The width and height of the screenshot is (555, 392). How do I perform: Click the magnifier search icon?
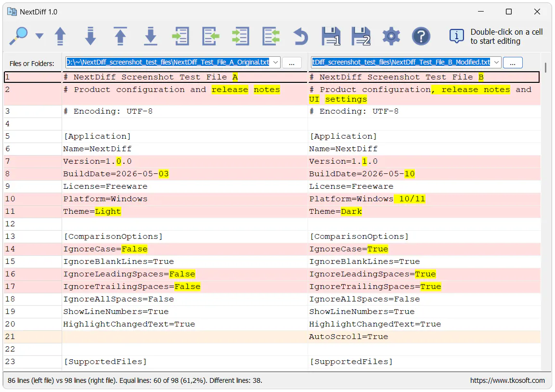(18, 36)
